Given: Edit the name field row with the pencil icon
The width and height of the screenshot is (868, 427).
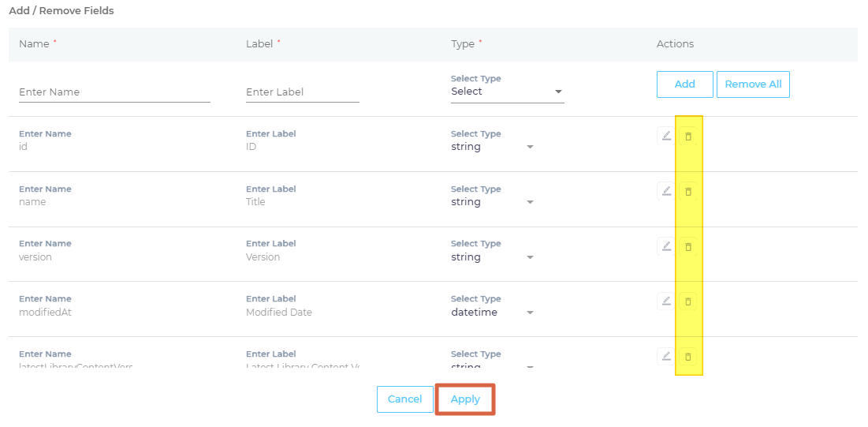Looking at the screenshot, I should [666, 191].
